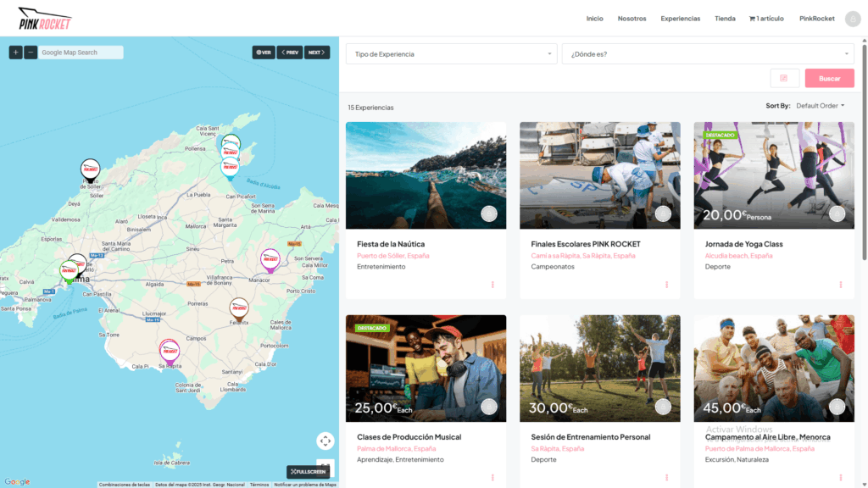Image resolution: width=868 pixels, height=488 pixels.
Task: Click the magenta map marker near Manacor
Action: pos(270,261)
